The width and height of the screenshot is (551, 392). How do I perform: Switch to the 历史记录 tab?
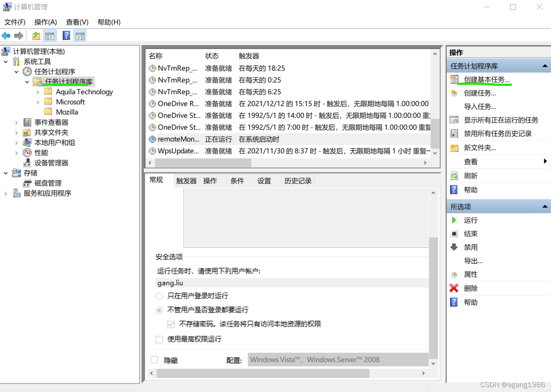point(298,181)
